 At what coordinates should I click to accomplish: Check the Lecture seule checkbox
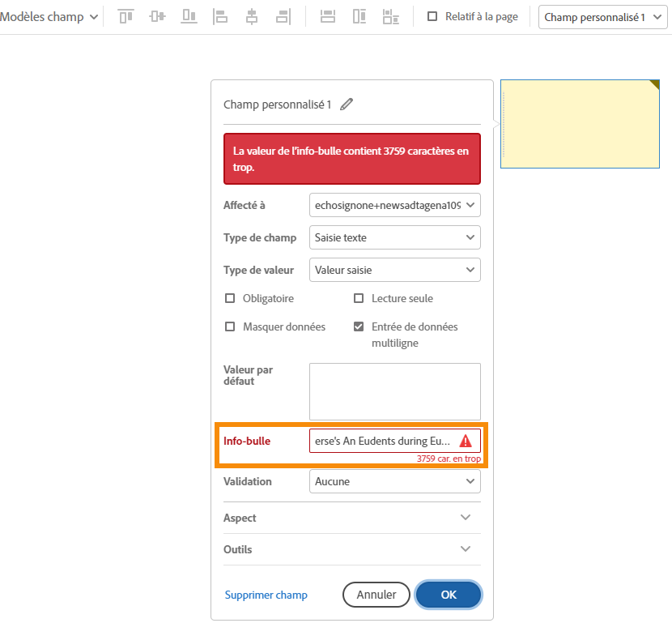pyautogui.click(x=359, y=298)
